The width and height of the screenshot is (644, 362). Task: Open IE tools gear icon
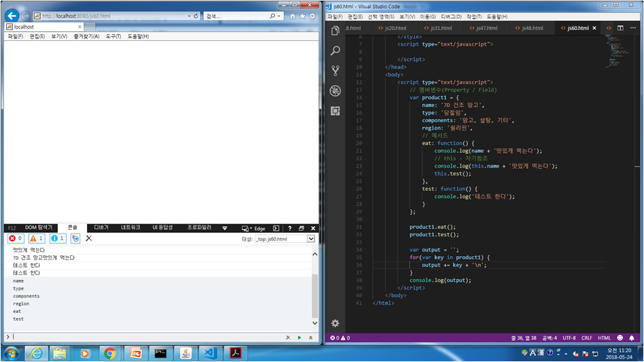[x=312, y=16]
